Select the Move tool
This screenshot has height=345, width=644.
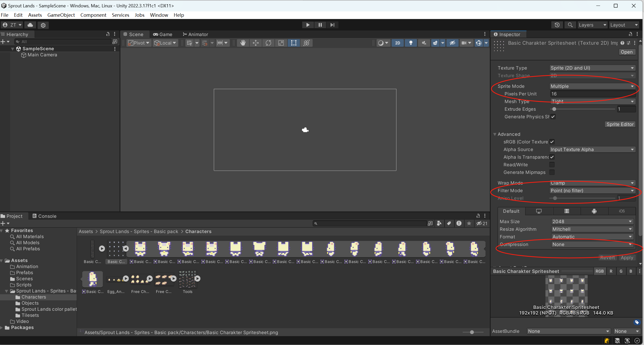pyautogui.click(x=256, y=43)
